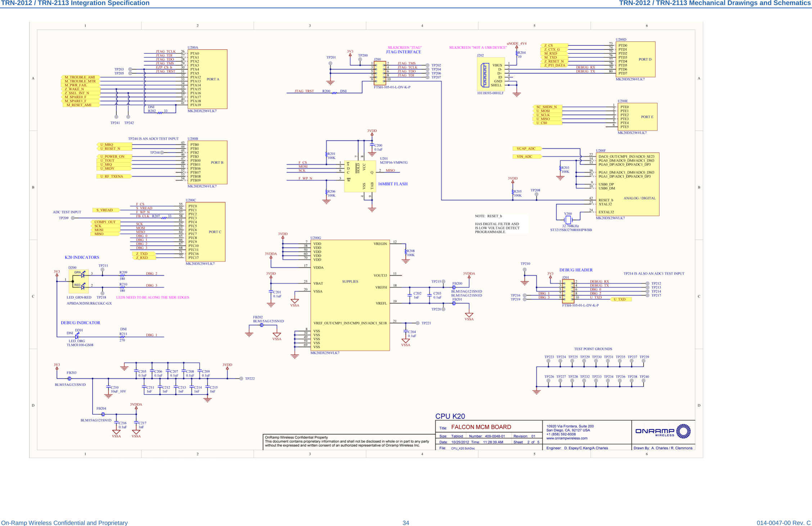Click the FB204 ferrite bead symbol
This screenshot has height=526, width=812.
pyautogui.click(x=103, y=414)
